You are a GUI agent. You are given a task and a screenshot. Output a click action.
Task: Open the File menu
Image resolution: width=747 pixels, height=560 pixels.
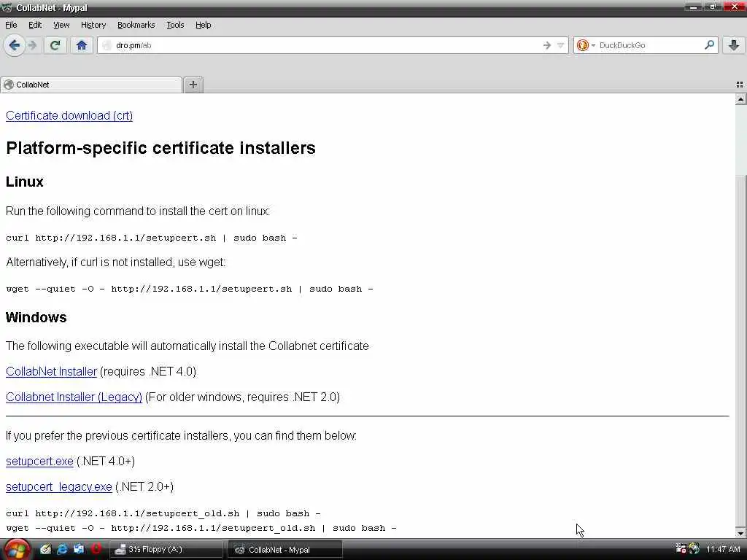point(11,26)
